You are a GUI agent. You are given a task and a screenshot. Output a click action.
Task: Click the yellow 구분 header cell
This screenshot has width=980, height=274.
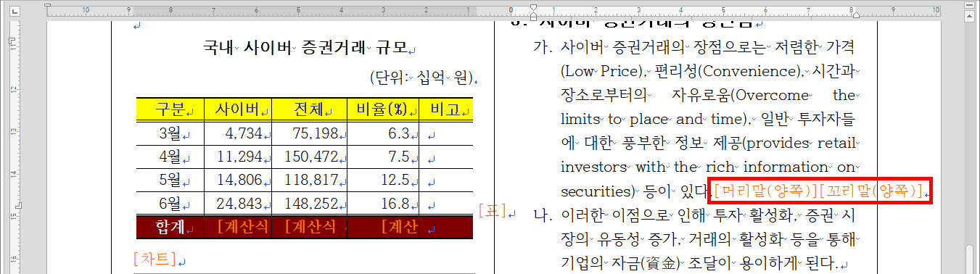click(x=170, y=109)
